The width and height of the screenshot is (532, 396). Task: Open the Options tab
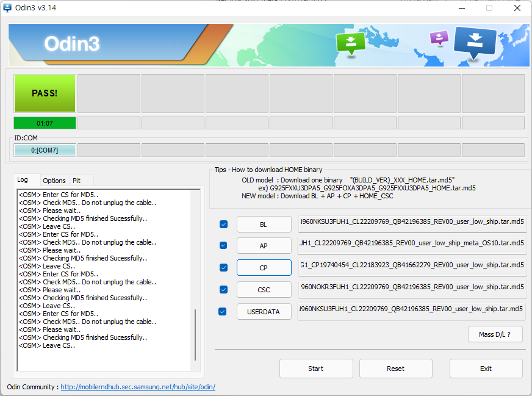coord(54,181)
